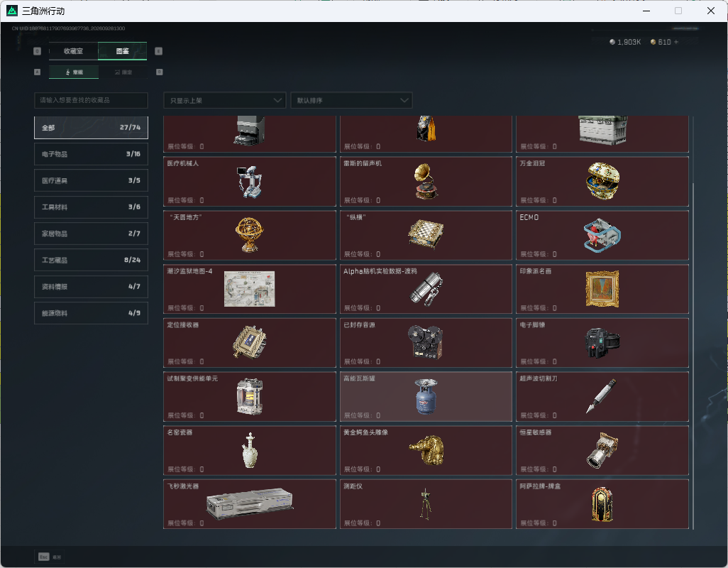Image resolution: width=728 pixels, height=568 pixels.
Task: Open the 试制聚变供能单元 item
Action: pyautogui.click(x=250, y=397)
